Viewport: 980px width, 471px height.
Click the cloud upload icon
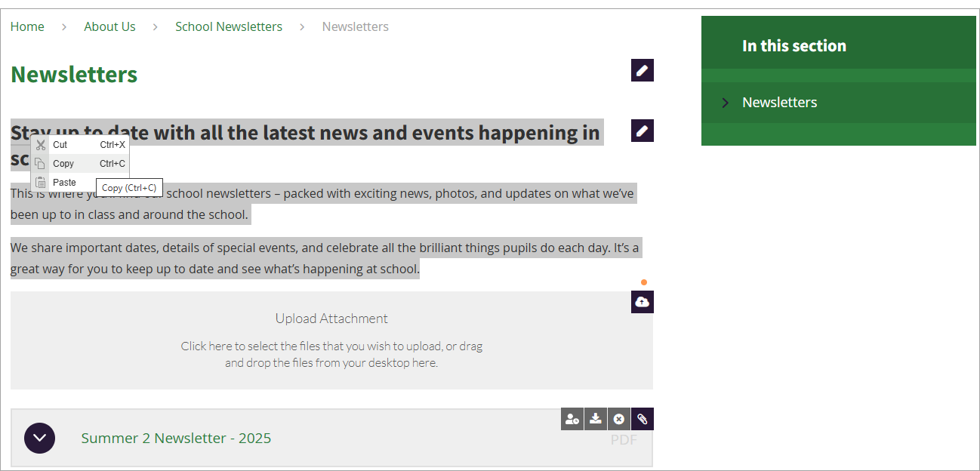coord(642,302)
